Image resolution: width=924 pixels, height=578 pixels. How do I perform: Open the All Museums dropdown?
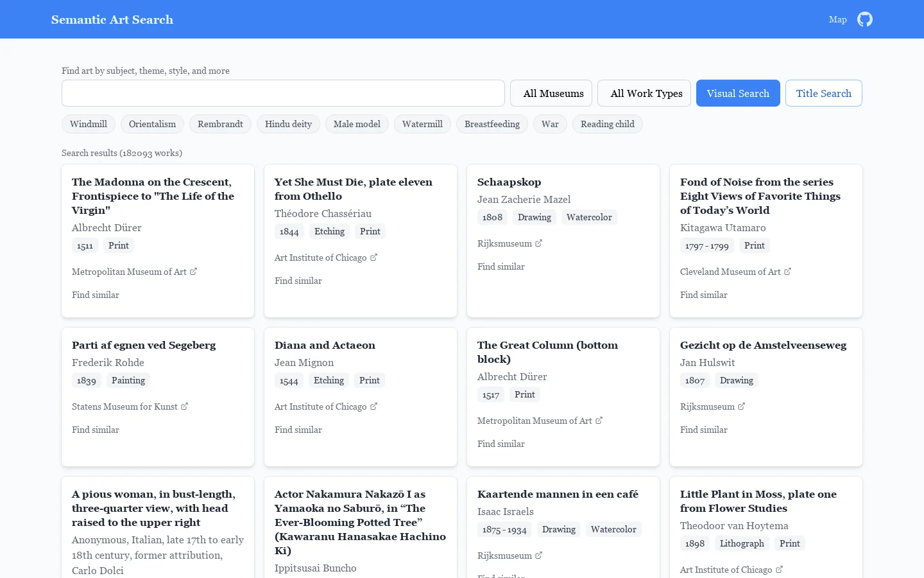[551, 93]
